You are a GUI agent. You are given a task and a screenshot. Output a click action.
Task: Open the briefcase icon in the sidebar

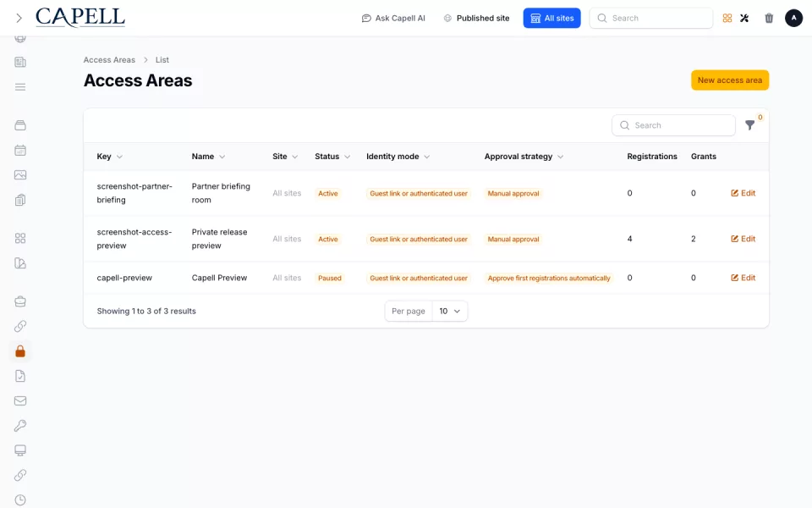tap(20, 301)
